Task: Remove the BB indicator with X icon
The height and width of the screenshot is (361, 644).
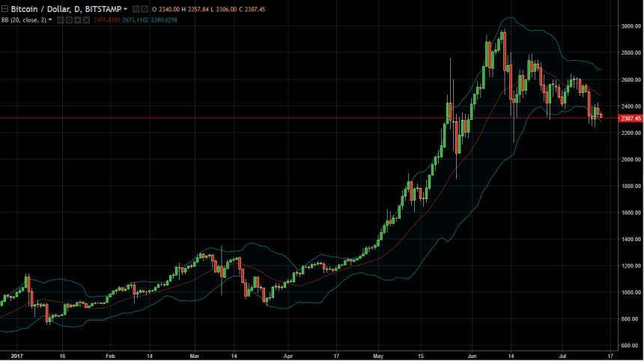Action: pos(86,19)
